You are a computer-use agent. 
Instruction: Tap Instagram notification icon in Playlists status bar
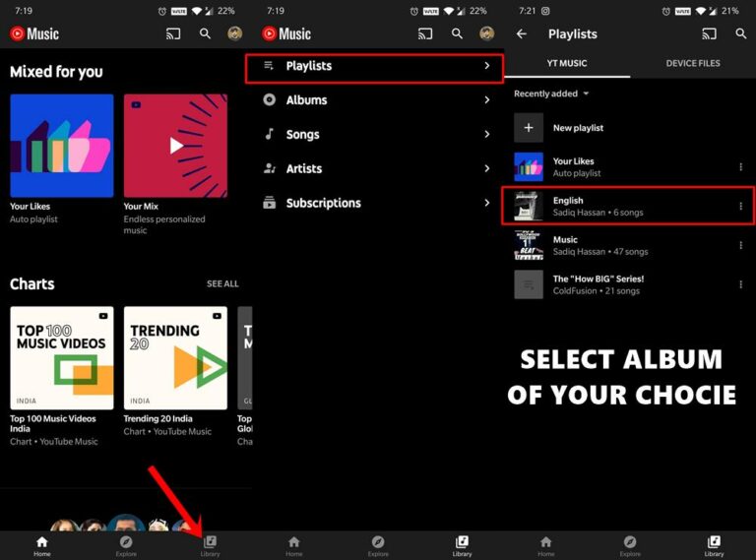click(545, 11)
